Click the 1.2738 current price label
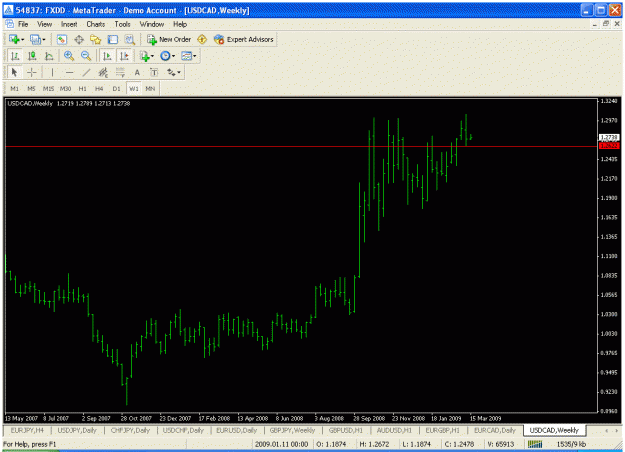 [609, 137]
